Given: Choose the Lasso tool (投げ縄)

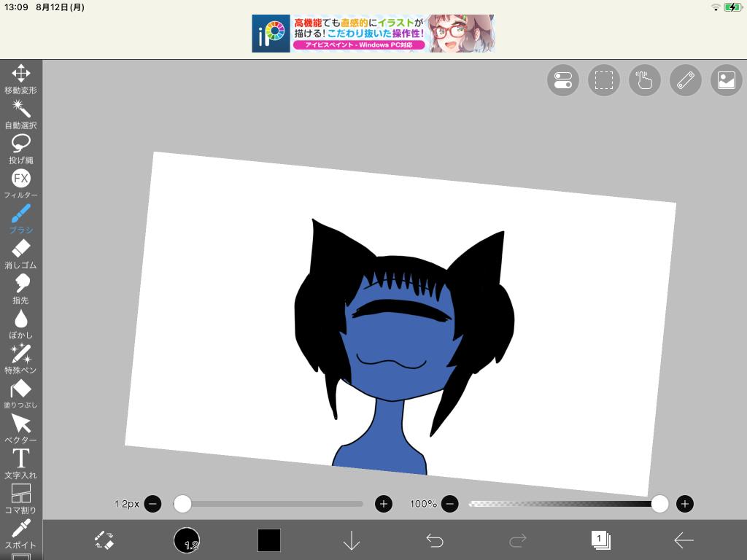Looking at the screenshot, I should 20,149.
